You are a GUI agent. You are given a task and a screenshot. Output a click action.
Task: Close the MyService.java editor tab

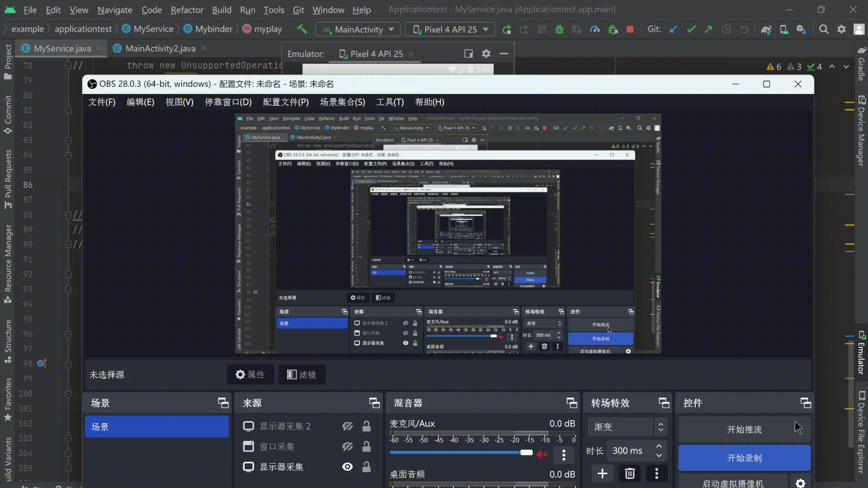click(99, 48)
